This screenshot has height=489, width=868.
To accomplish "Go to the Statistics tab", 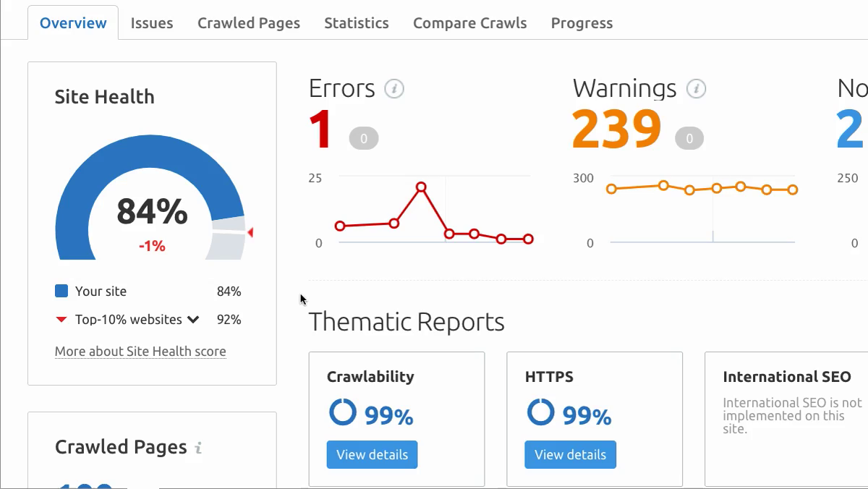I will pyautogui.click(x=356, y=22).
